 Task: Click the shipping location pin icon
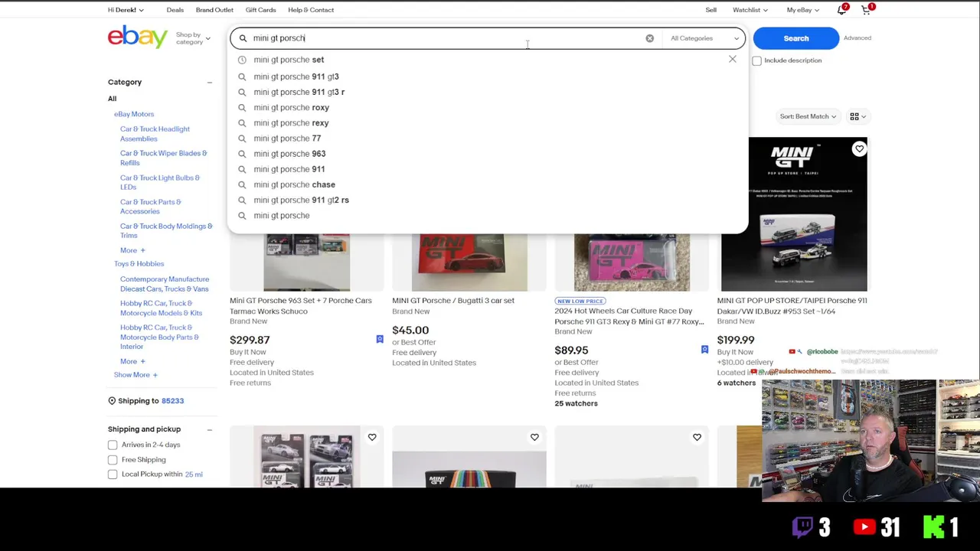(x=112, y=400)
